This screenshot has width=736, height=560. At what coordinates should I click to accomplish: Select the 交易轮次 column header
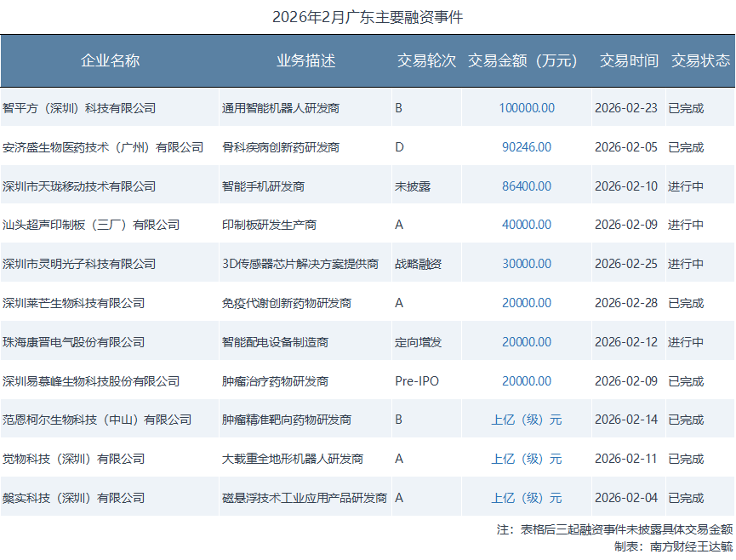(x=426, y=60)
